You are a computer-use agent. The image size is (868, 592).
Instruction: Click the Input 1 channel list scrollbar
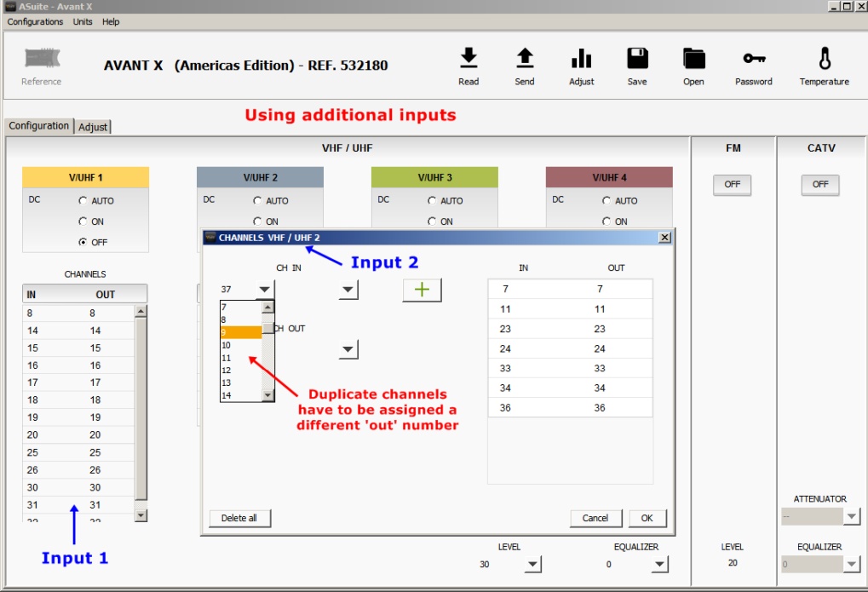[x=141, y=409]
